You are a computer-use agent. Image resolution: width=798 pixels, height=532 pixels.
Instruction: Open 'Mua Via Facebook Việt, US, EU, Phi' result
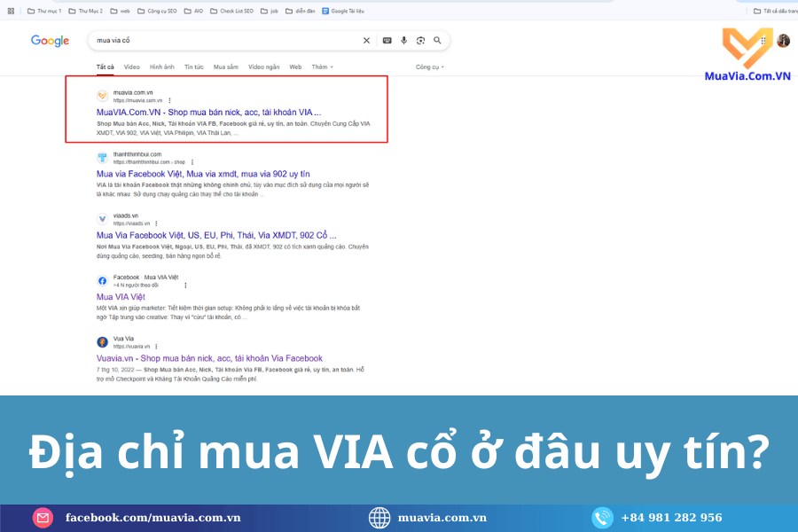point(216,236)
